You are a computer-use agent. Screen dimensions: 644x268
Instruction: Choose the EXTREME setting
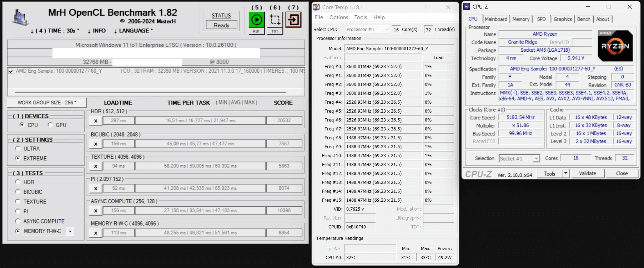pyautogui.click(x=18, y=158)
